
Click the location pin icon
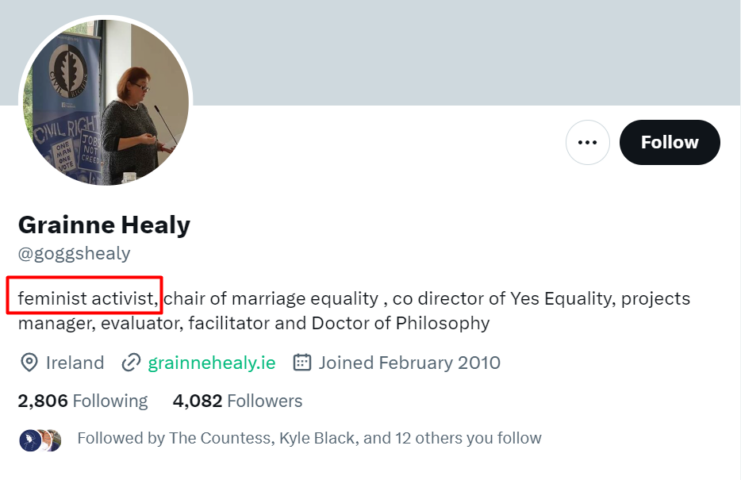point(29,362)
